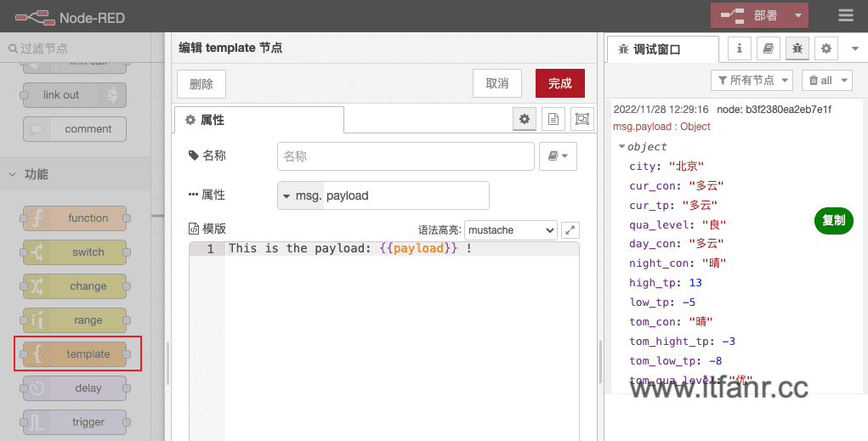
Task: Switch to the 属性 properties tab
Action: (x=259, y=120)
